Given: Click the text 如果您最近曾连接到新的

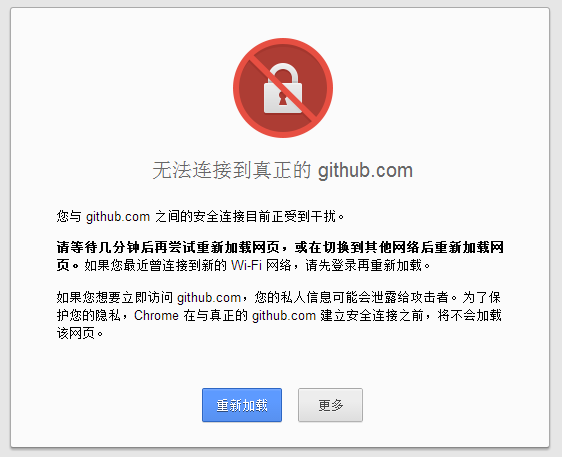Looking at the screenshot, I should [x=155, y=265].
